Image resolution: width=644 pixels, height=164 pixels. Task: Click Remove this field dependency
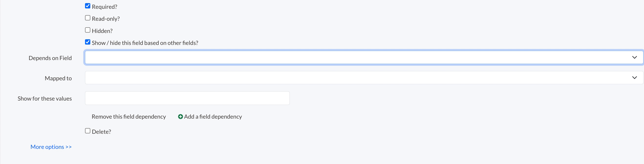tap(129, 117)
